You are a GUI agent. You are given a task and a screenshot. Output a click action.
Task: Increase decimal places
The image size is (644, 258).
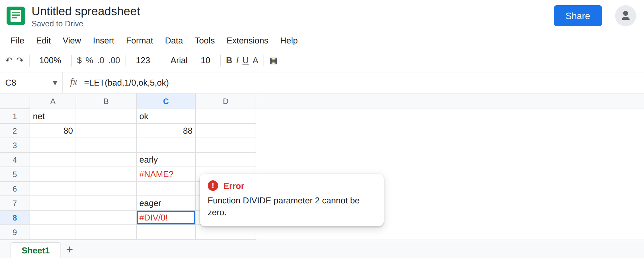(x=114, y=60)
